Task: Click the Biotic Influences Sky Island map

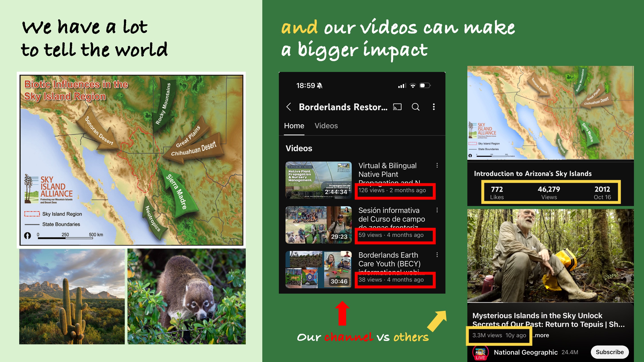Action: click(131, 160)
